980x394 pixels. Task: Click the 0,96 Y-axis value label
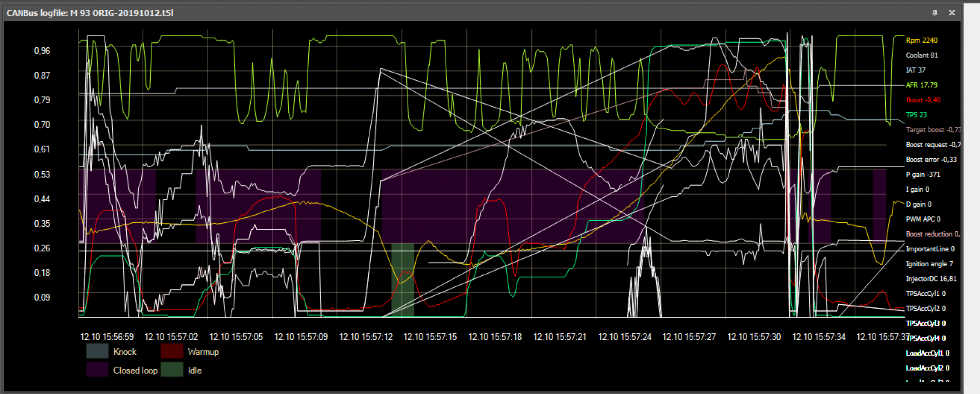click(x=42, y=51)
